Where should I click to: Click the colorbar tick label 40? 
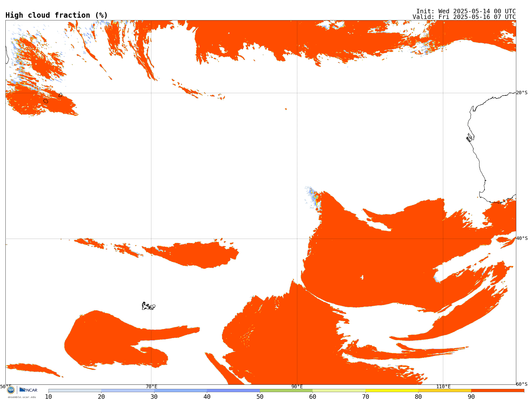207,397
